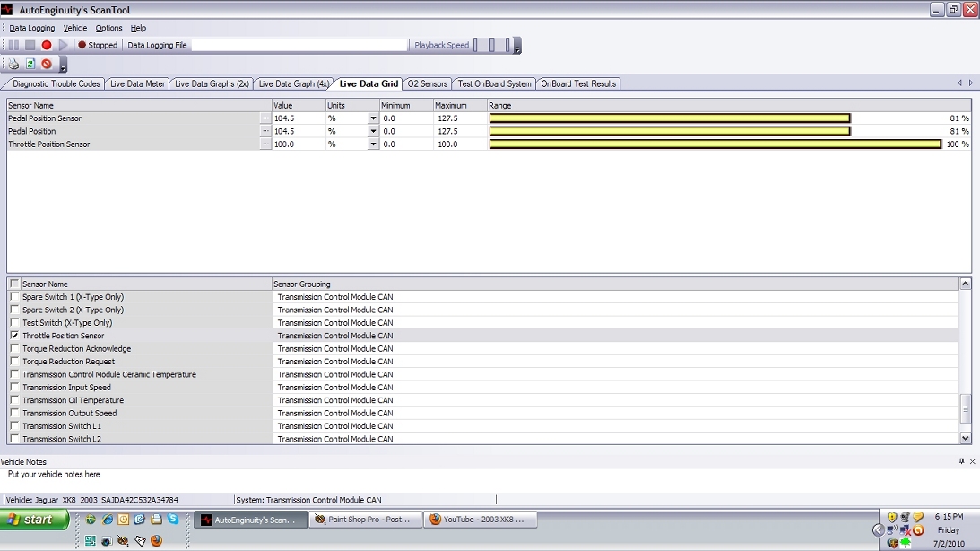Check Spare Switch 2 (X-Type Only)

(14, 310)
